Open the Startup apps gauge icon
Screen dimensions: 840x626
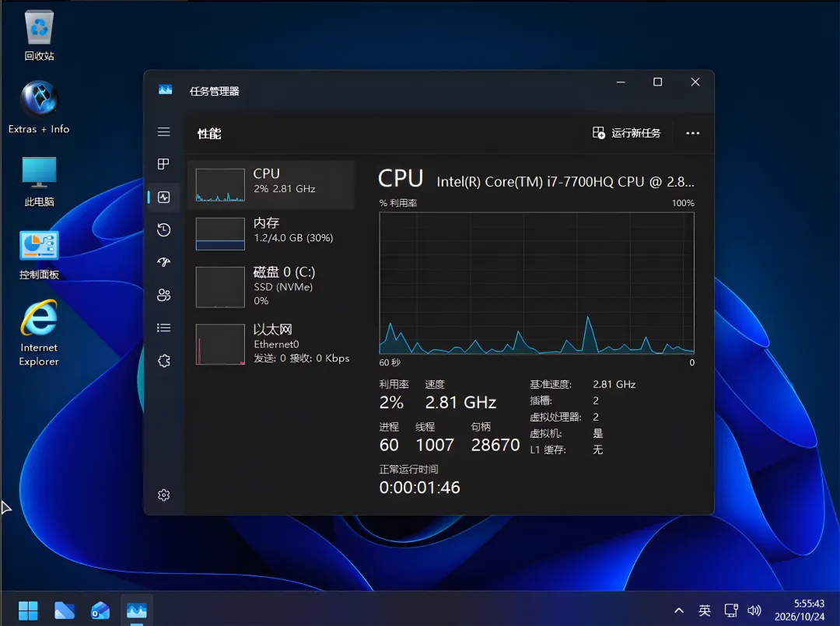click(164, 262)
